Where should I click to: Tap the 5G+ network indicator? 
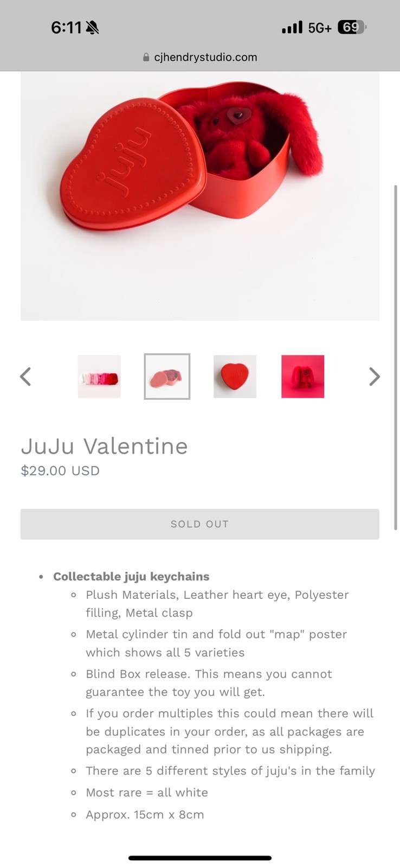coord(319,28)
